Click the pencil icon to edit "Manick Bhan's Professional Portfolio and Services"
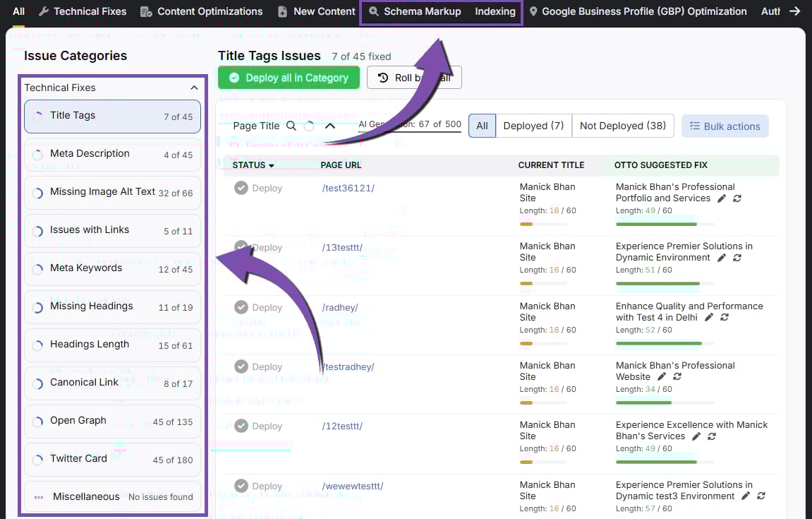This screenshot has width=812, height=519. [721, 198]
